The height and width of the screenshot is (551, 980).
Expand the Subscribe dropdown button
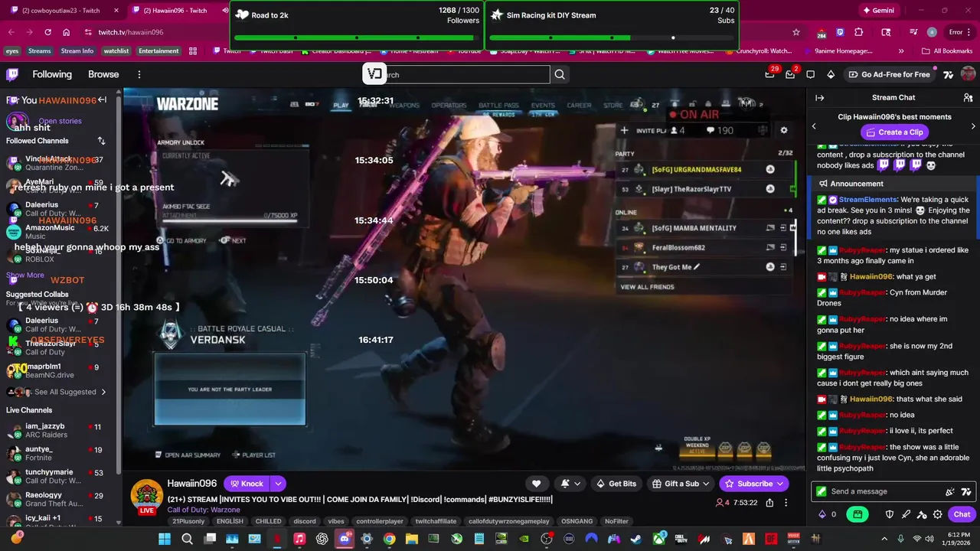tap(780, 484)
